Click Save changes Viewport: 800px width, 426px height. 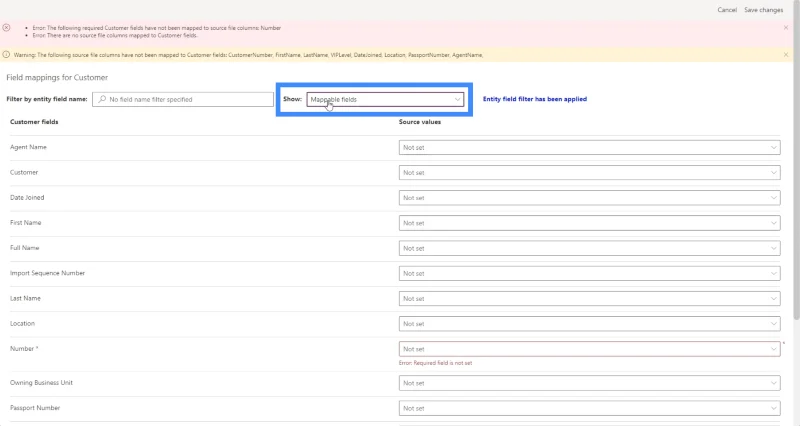pyautogui.click(x=763, y=10)
